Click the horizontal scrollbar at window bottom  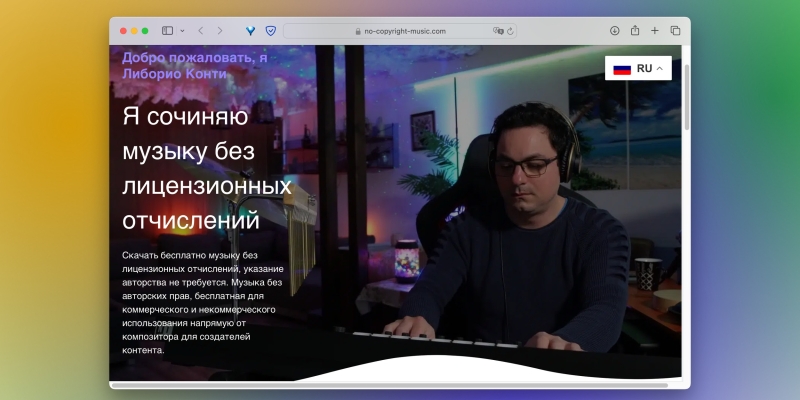(x=390, y=385)
